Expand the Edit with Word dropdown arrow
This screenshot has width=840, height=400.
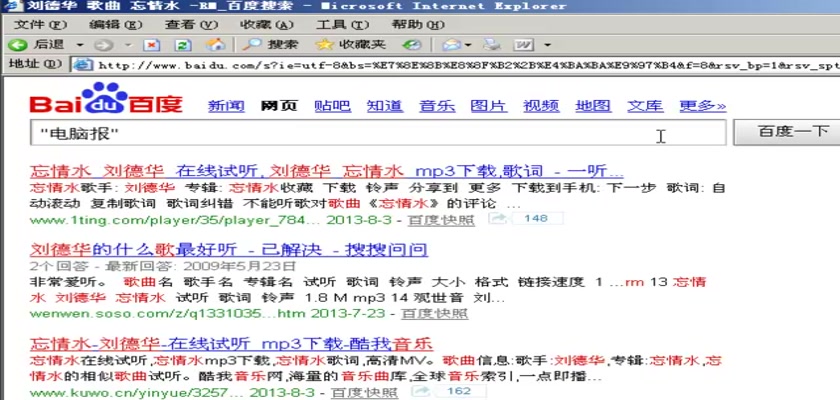pos(546,45)
